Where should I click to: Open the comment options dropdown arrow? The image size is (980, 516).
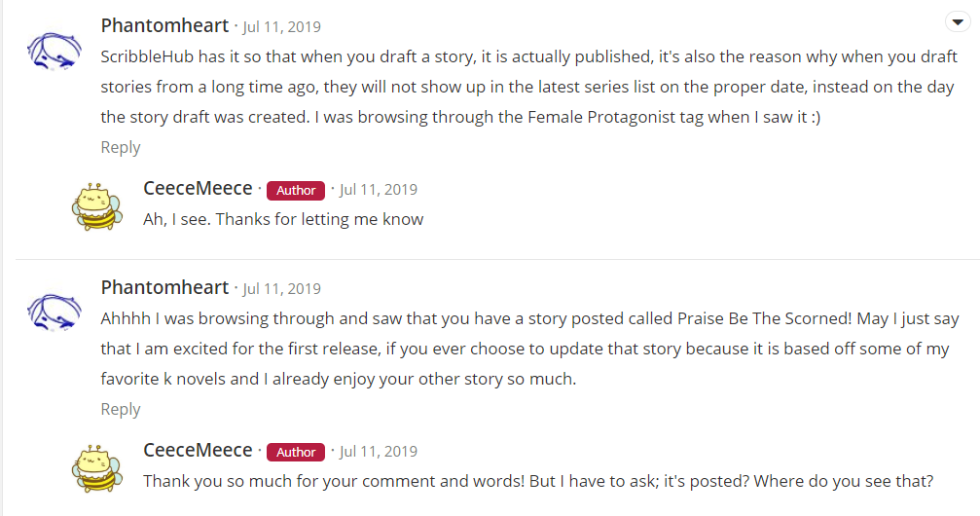957,22
